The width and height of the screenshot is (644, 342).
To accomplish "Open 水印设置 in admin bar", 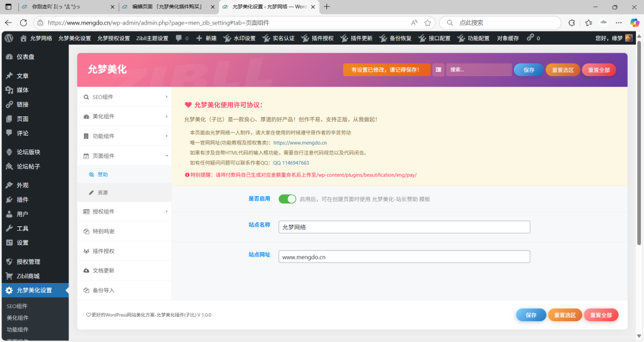I will tap(240, 38).
